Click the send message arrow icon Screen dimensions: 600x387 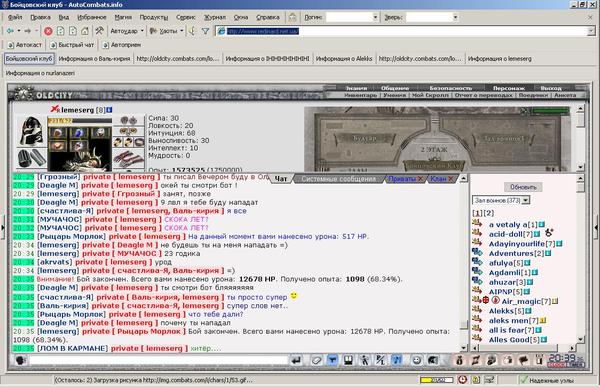point(296,360)
